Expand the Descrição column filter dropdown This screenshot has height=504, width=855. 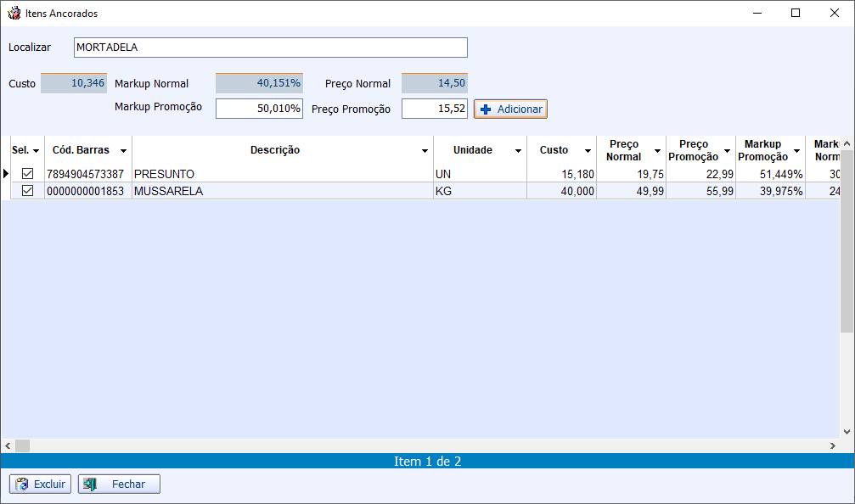coord(425,151)
